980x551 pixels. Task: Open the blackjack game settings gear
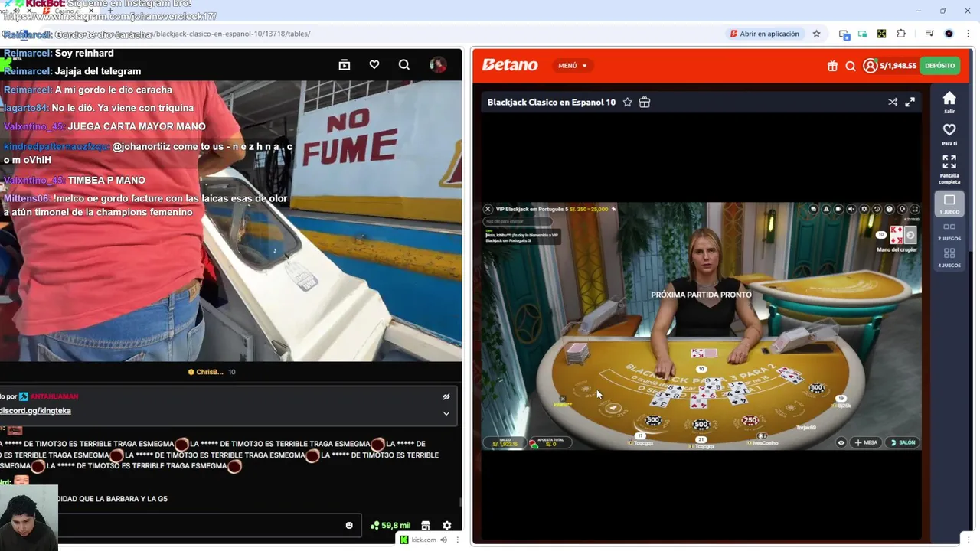click(864, 209)
